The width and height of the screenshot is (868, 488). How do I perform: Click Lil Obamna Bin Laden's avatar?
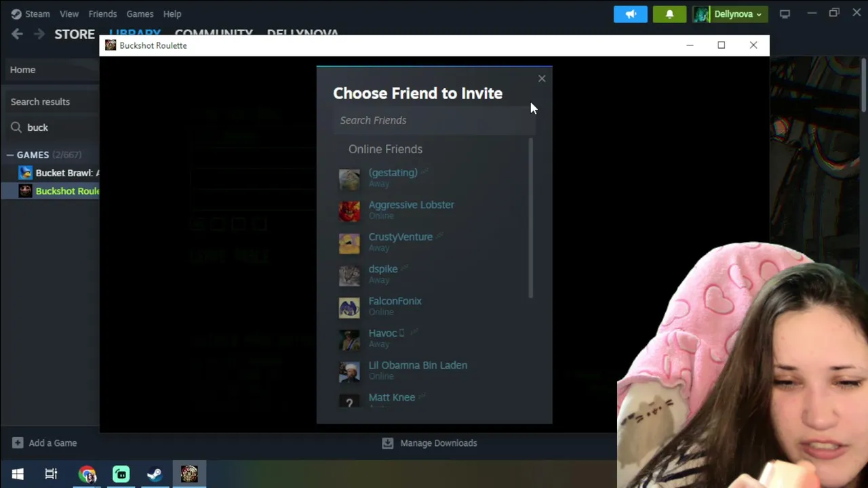point(349,371)
